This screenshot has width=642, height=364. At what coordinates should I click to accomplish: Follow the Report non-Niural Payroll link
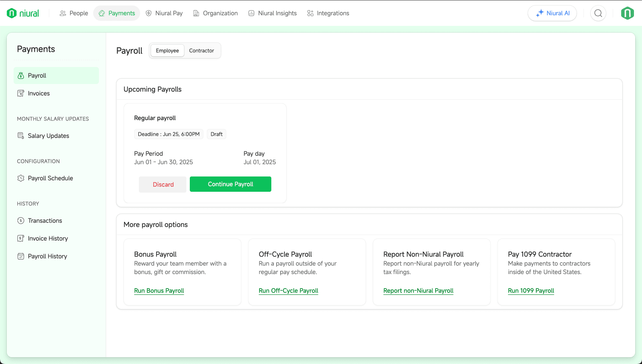pos(418,291)
